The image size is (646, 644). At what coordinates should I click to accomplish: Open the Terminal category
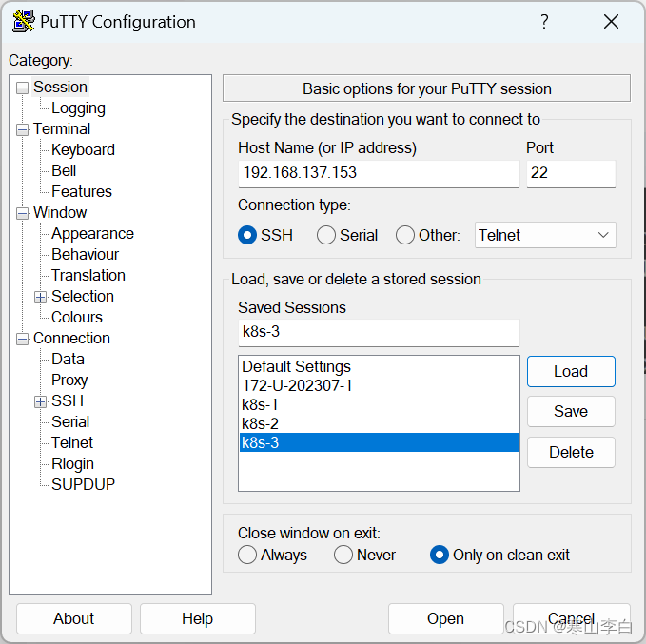coord(62,129)
